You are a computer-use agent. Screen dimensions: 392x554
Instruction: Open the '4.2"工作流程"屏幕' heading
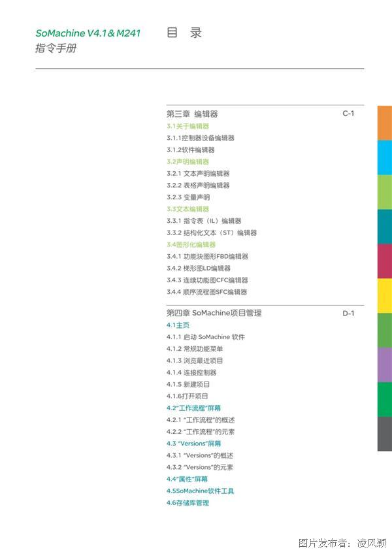(x=193, y=408)
